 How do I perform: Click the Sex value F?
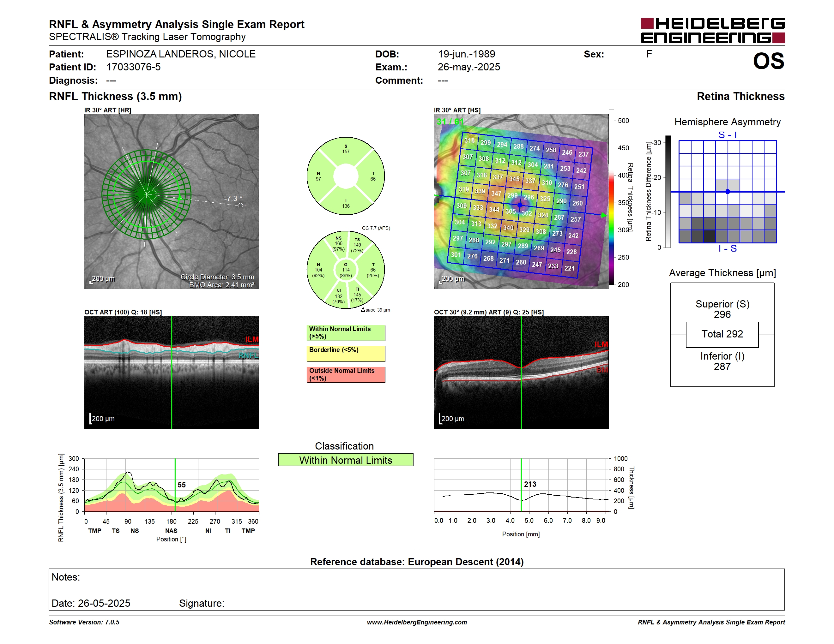click(x=649, y=54)
